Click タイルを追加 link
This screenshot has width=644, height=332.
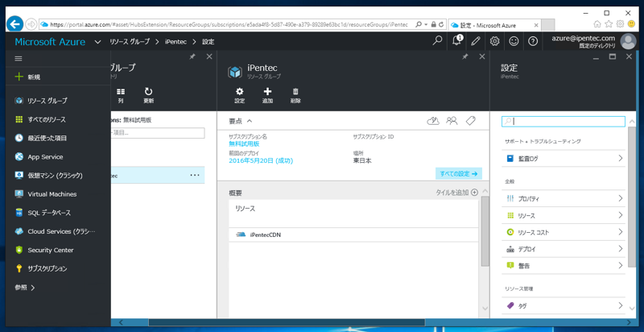[456, 192]
